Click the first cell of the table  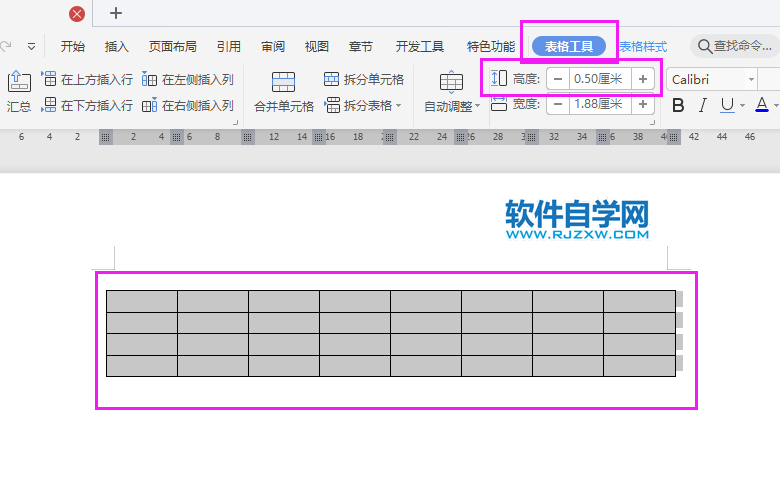pos(142,301)
